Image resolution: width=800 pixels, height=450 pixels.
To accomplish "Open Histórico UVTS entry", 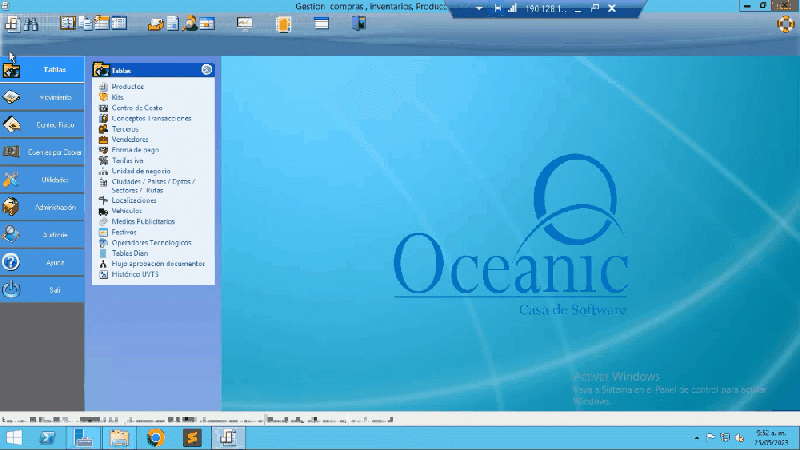I will pos(136,273).
